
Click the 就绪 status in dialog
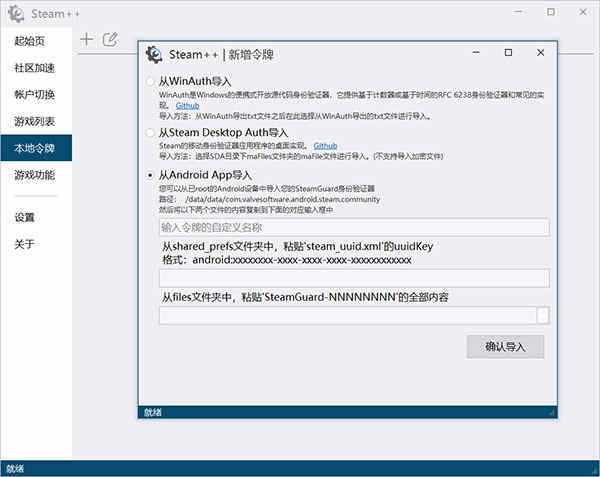pyautogui.click(x=153, y=412)
